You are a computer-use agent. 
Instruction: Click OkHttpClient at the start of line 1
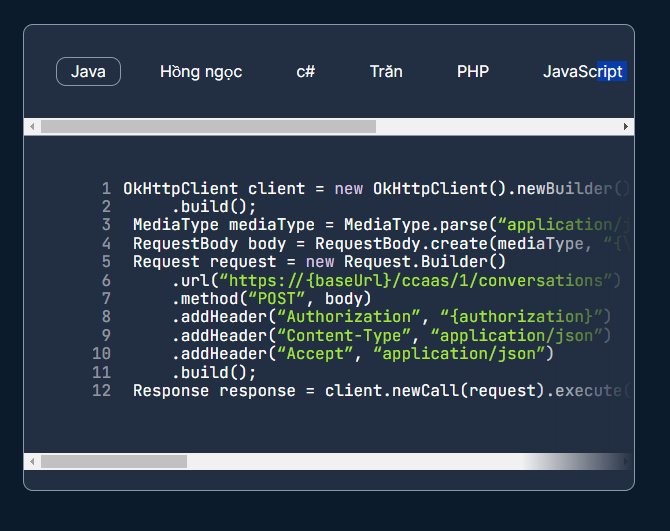pyautogui.click(x=180, y=188)
